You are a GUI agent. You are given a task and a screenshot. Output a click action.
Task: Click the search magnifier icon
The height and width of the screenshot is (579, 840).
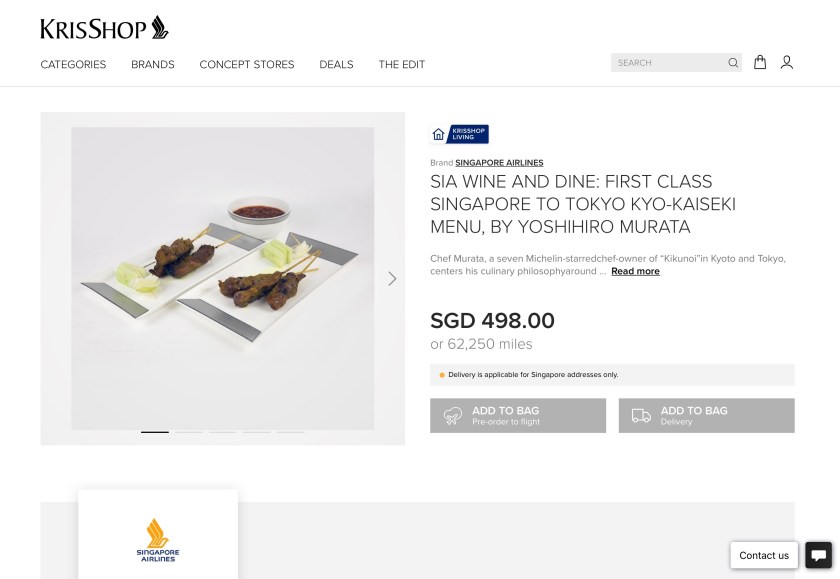click(733, 63)
